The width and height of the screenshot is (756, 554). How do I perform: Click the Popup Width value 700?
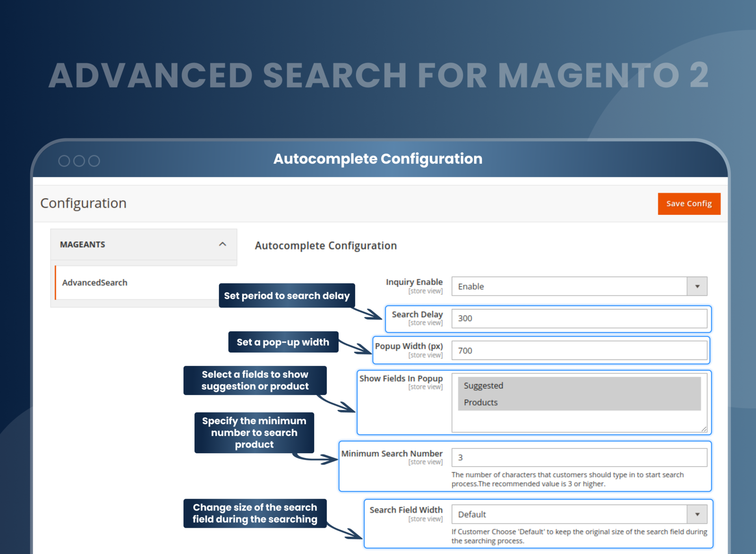[x=465, y=350]
